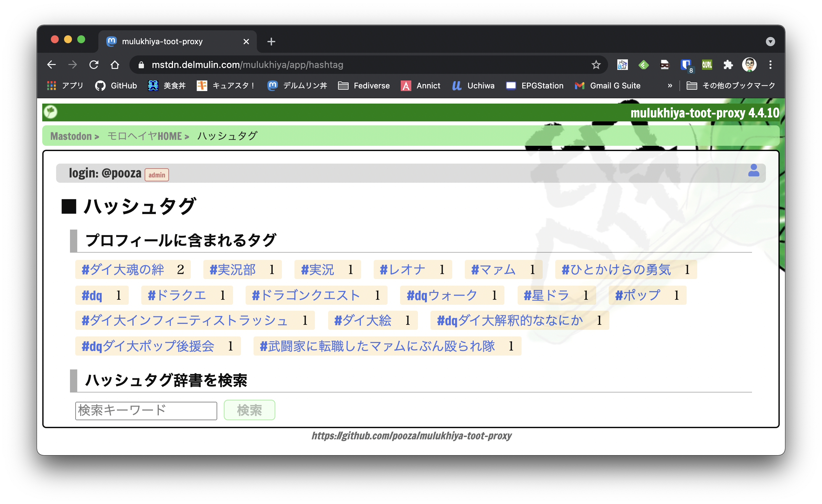Bookmark this page with the star icon

(x=596, y=65)
